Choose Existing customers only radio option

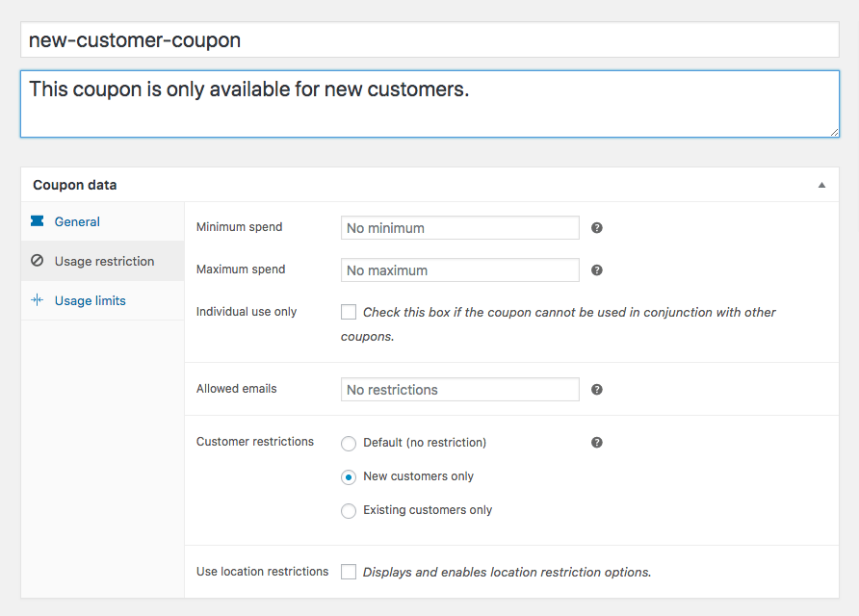(x=349, y=511)
